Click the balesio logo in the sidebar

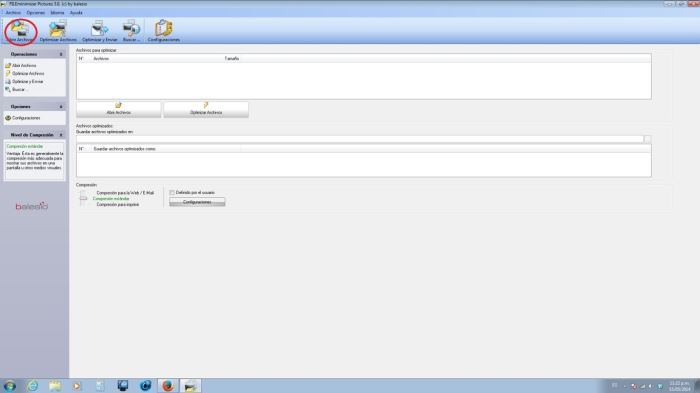point(32,206)
